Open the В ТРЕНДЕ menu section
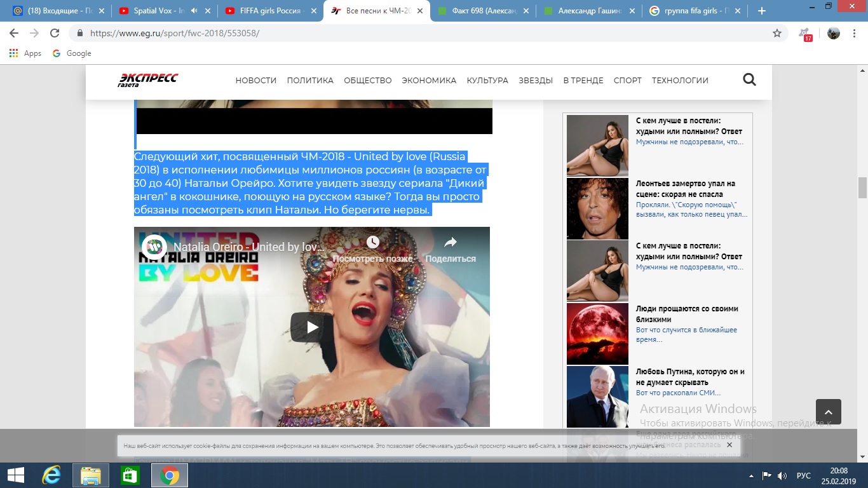Viewport: 868px width, 488px height. (x=583, y=80)
